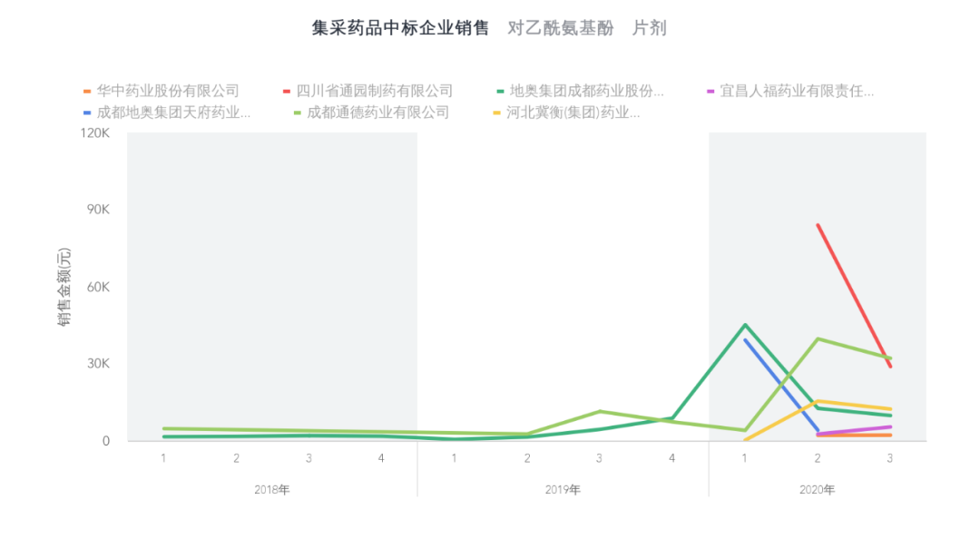Click the teal legend marker for 地奥集团成都药业股份
This screenshot has height=548, width=980.
tap(500, 91)
